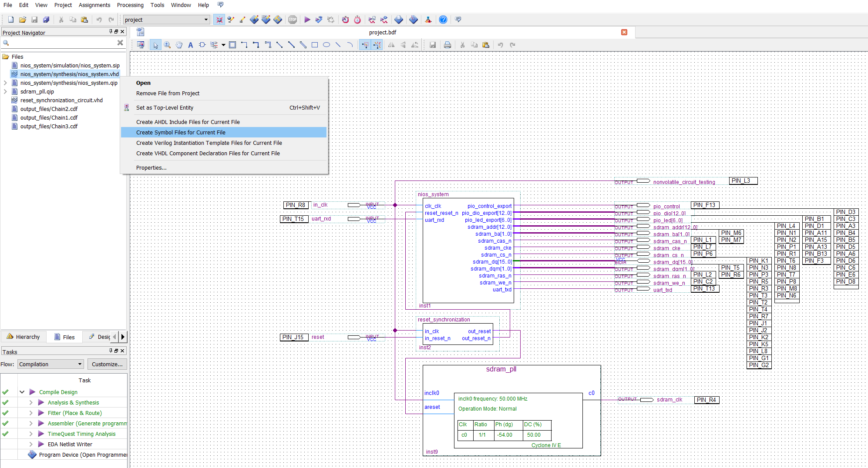Click Flip Horizontal icon in schematic toolbar
Screen dimensions: 868x468
click(x=391, y=45)
